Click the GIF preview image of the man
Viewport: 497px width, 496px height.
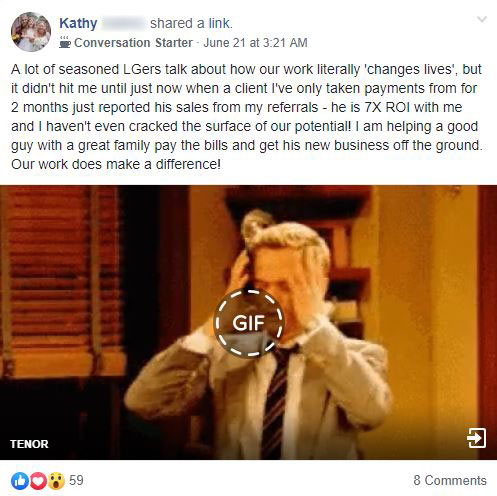click(x=248, y=322)
